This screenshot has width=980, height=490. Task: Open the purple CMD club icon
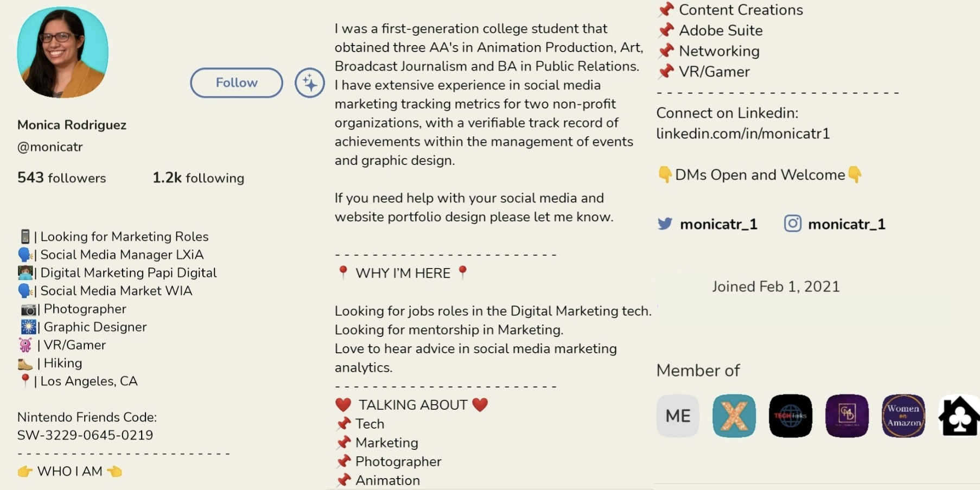(847, 416)
